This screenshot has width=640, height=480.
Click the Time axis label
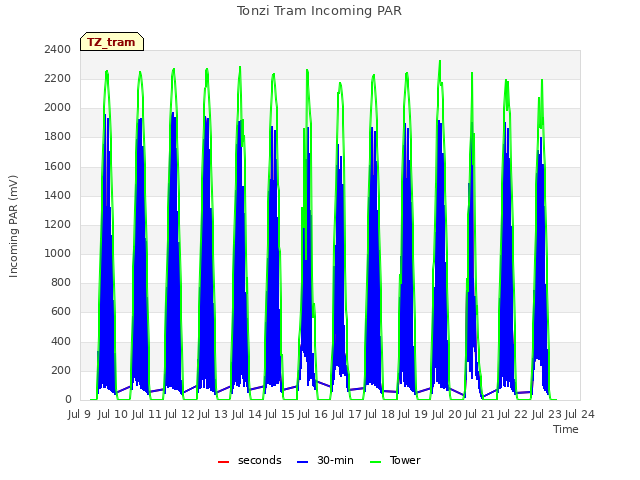(x=566, y=429)
